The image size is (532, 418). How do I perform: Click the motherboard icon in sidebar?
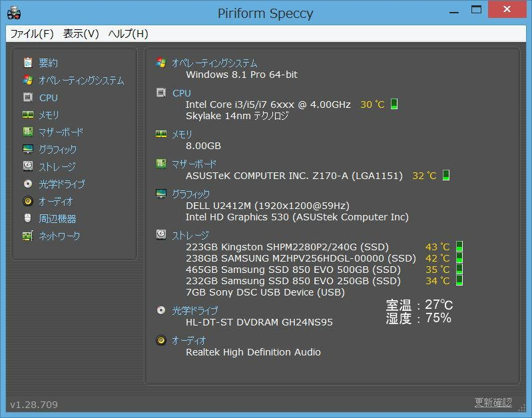(28, 132)
